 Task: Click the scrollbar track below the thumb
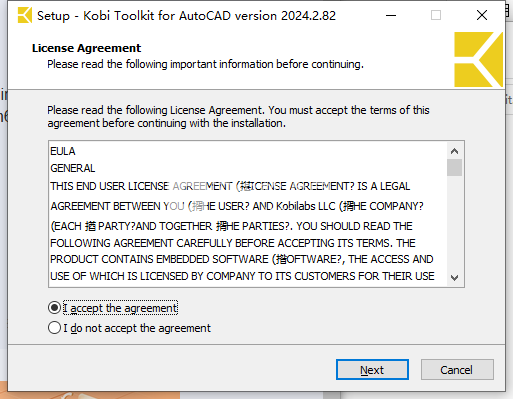454,223
